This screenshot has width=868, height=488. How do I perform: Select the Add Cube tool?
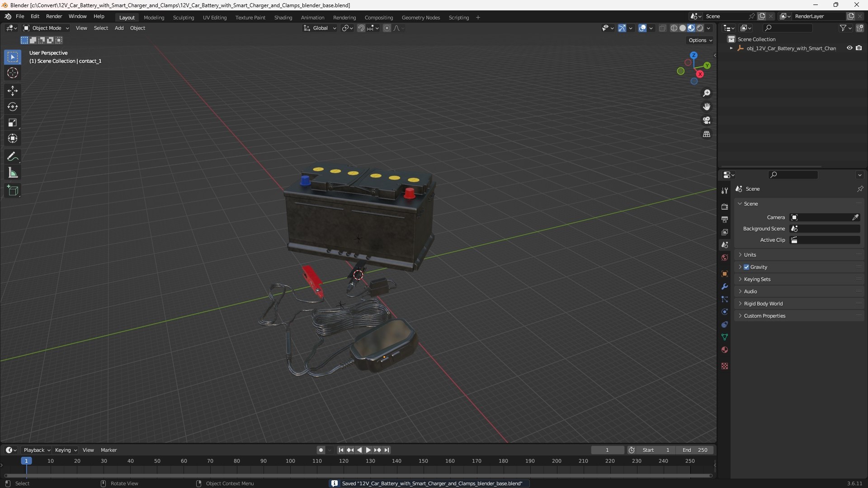[x=13, y=191]
